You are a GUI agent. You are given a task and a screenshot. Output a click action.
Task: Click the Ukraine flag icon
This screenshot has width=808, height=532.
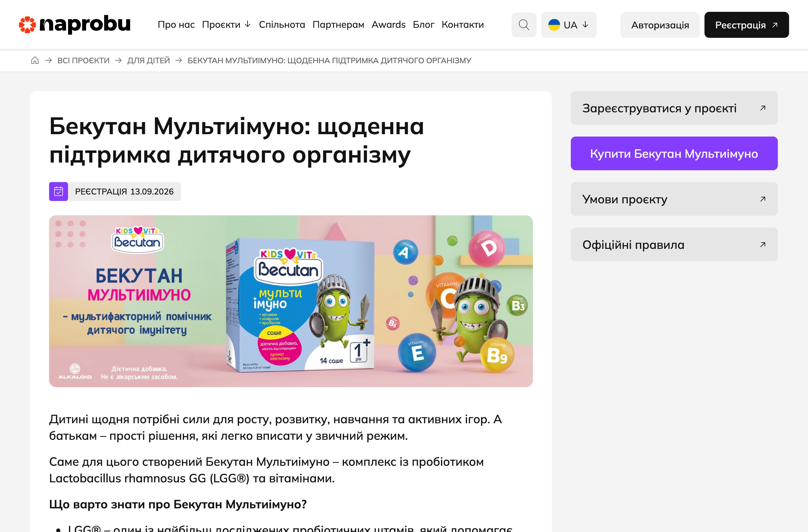click(554, 25)
